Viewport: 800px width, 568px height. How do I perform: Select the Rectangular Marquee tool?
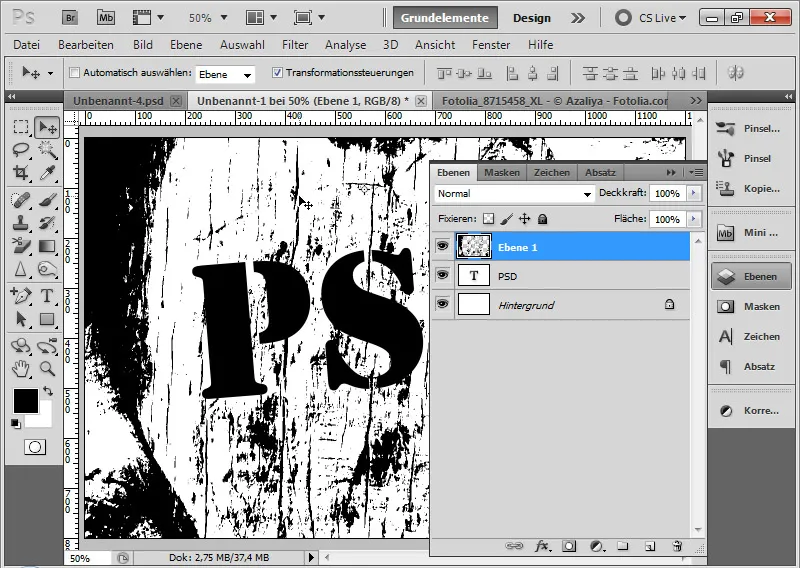coord(21,127)
